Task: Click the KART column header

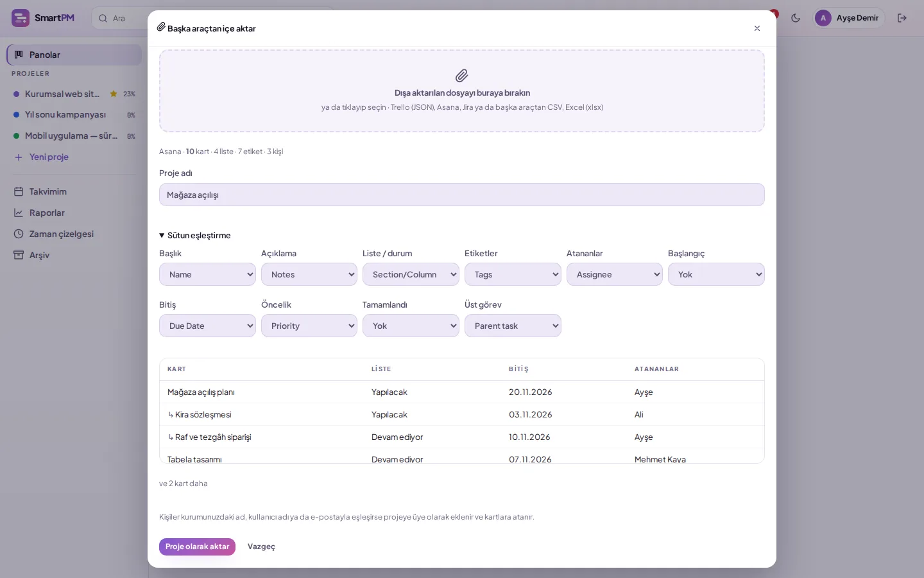Action: click(176, 369)
